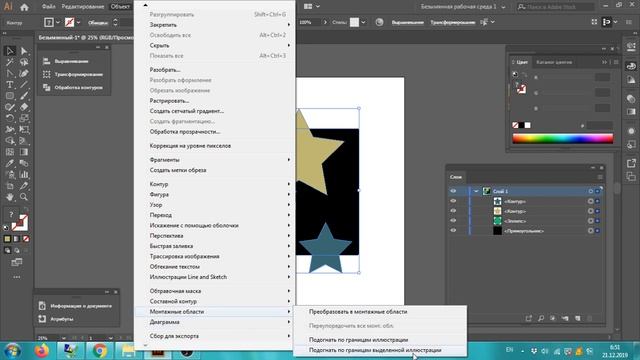The height and width of the screenshot is (360, 640).
Task: Open the zoom level dropdown at bottom-left
Action: [63, 338]
